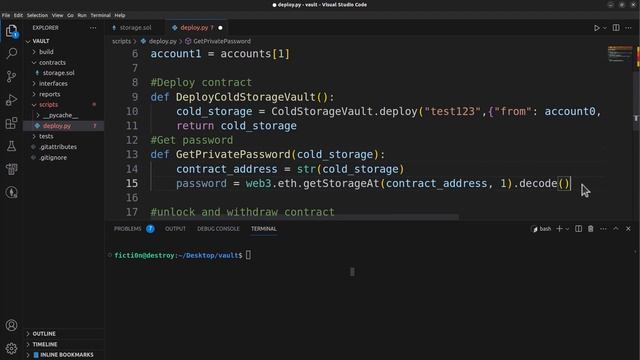Open the Manage settings gear icon

coord(11,348)
